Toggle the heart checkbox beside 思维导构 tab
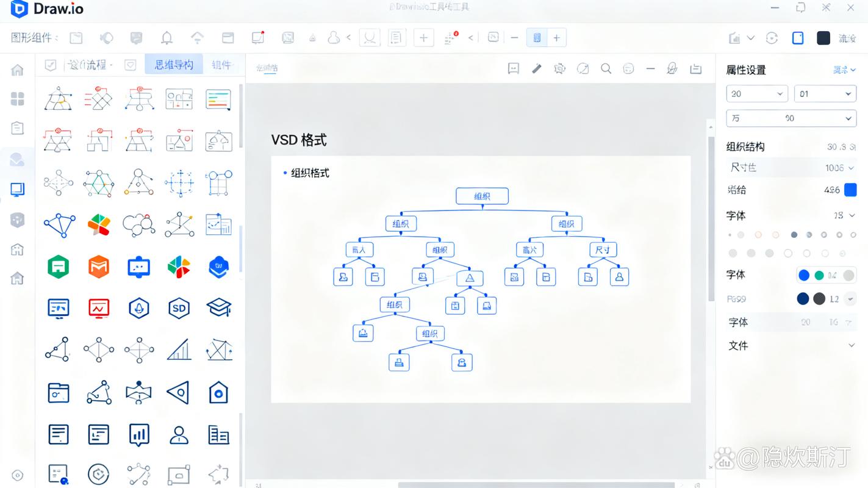The width and height of the screenshot is (868, 488). coord(130,65)
